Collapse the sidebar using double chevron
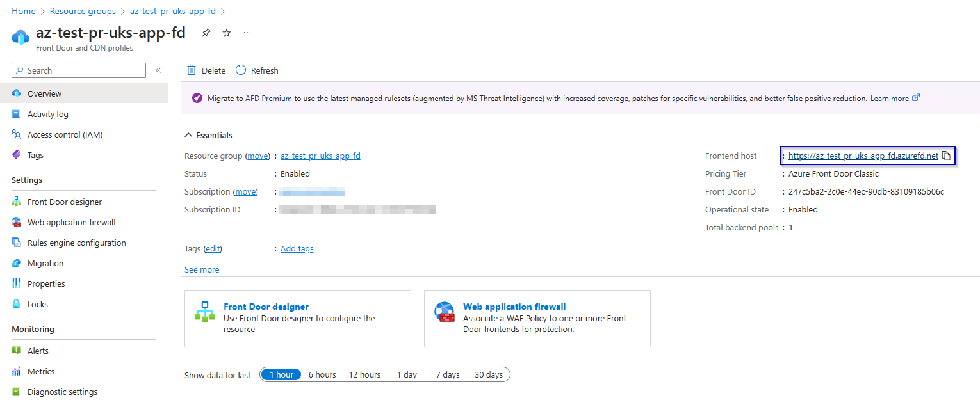Image resolution: width=980 pixels, height=407 pixels. pos(158,70)
